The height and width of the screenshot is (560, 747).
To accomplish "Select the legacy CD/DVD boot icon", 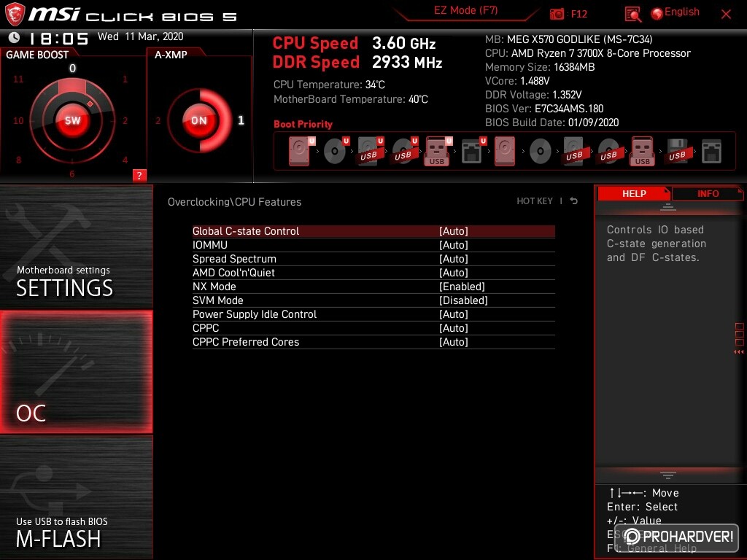I will 541,152.
